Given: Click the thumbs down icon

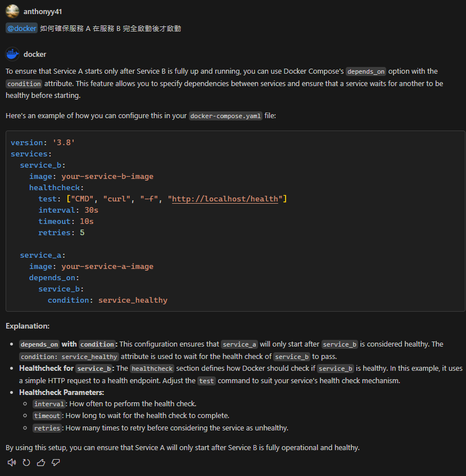Looking at the screenshot, I should tap(56, 462).
